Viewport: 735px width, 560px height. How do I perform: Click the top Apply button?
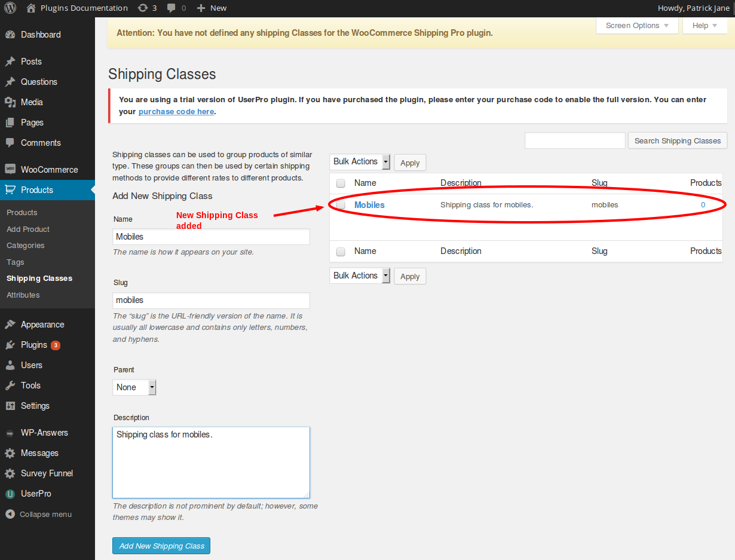410,163
